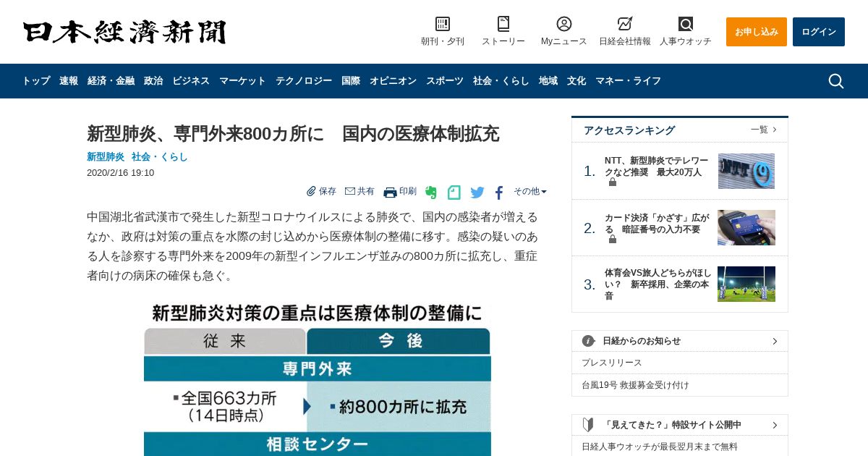Click the ログイン button

pyautogui.click(x=819, y=32)
